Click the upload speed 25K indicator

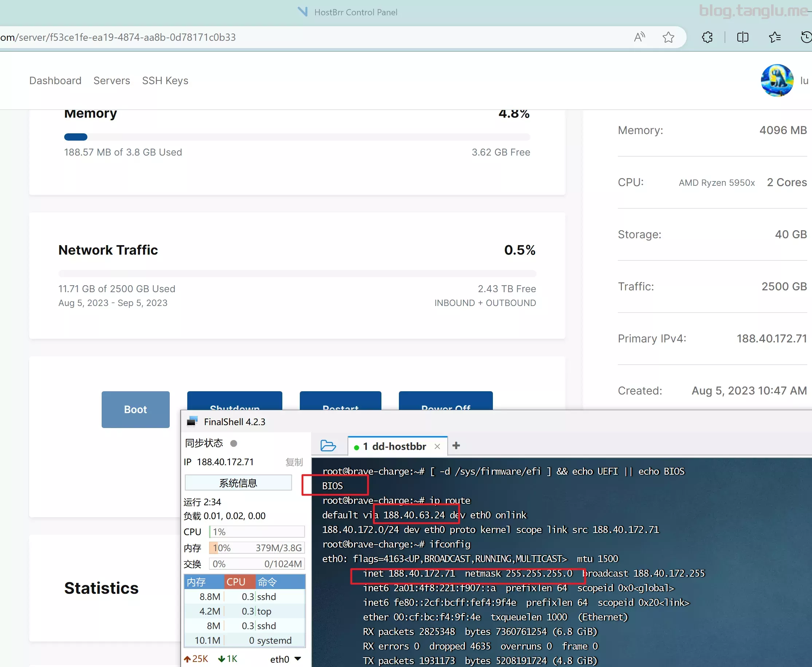coord(196,659)
